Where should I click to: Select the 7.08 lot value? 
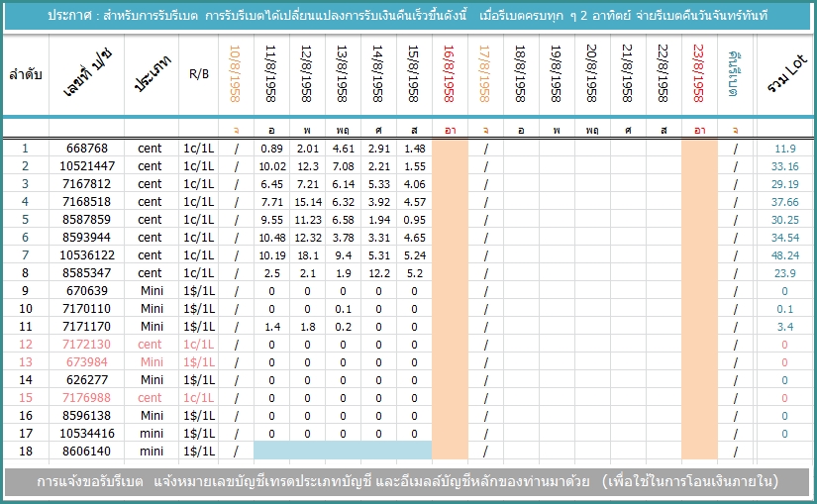(344, 166)
